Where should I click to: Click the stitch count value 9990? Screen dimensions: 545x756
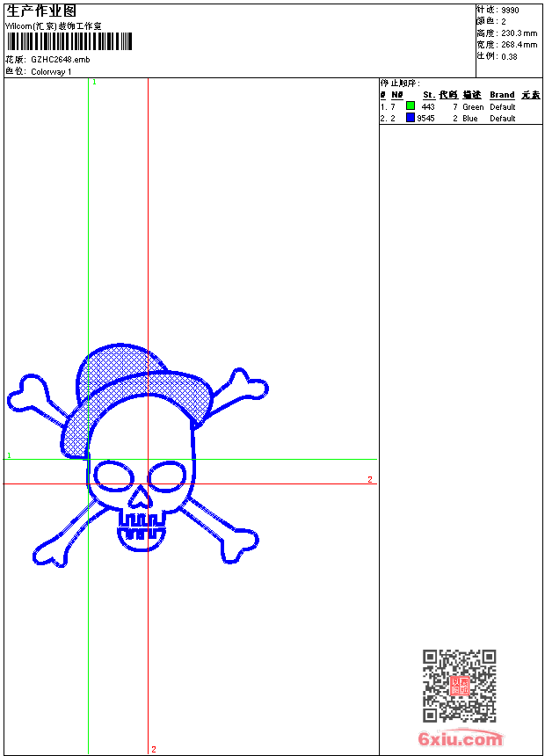[510, 11]
